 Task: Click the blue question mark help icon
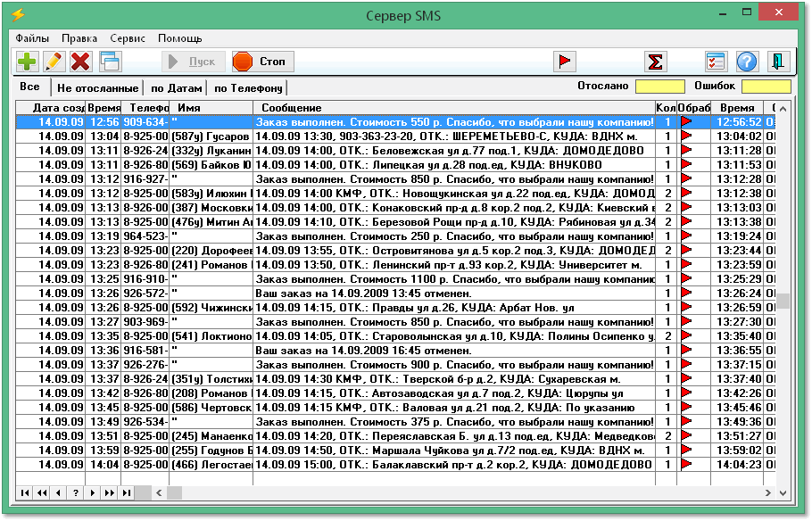(x=747, y=62)
